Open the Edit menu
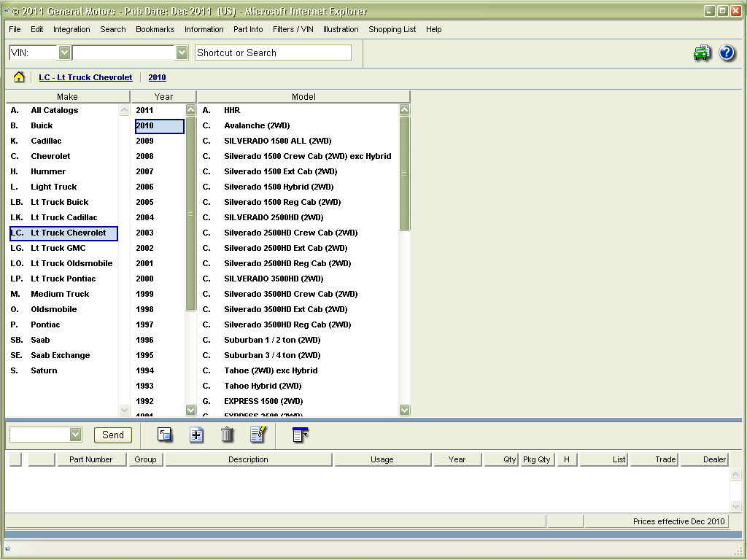Image resolution: width=747 pixels, height=560 pixels. (36, 29)
